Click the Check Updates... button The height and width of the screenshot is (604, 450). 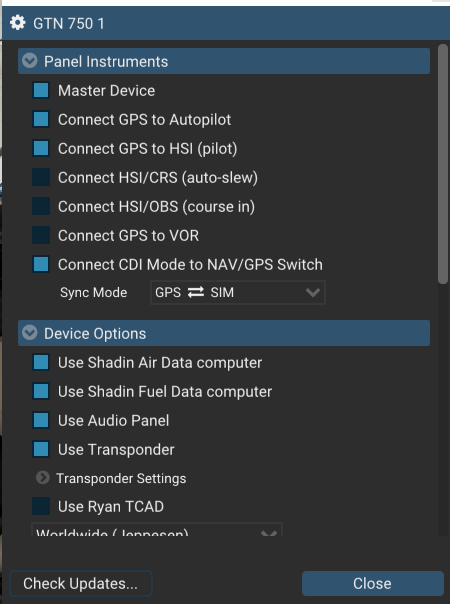pos(81,584)
